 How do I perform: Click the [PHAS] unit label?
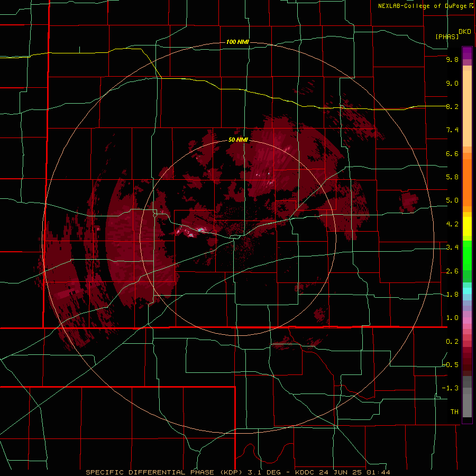447,36
